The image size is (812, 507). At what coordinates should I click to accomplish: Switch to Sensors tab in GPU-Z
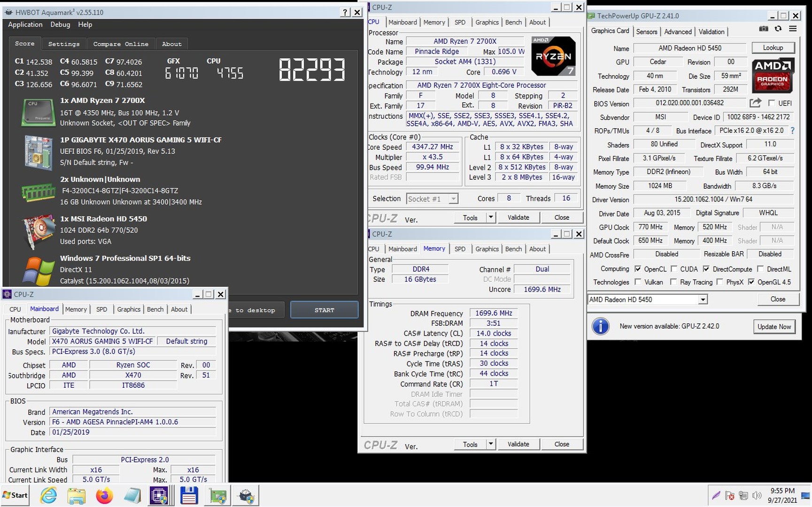point(646,31)
